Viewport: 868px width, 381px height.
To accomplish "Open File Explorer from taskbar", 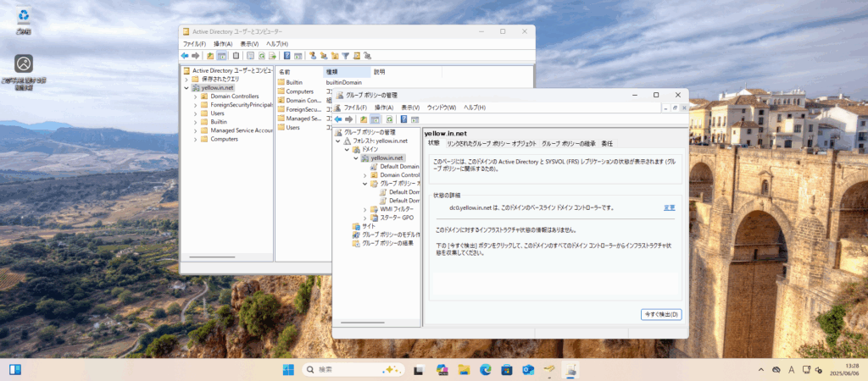I will 464,369.
